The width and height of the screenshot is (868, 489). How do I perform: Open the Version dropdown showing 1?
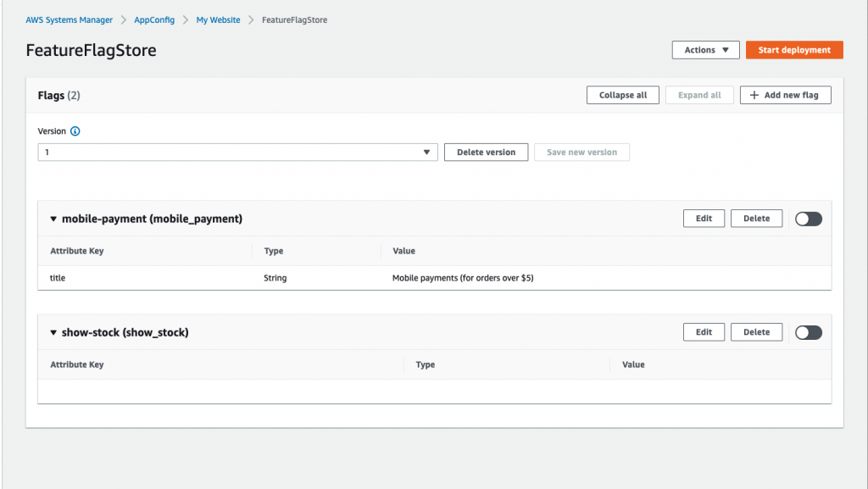pos(237,152)
